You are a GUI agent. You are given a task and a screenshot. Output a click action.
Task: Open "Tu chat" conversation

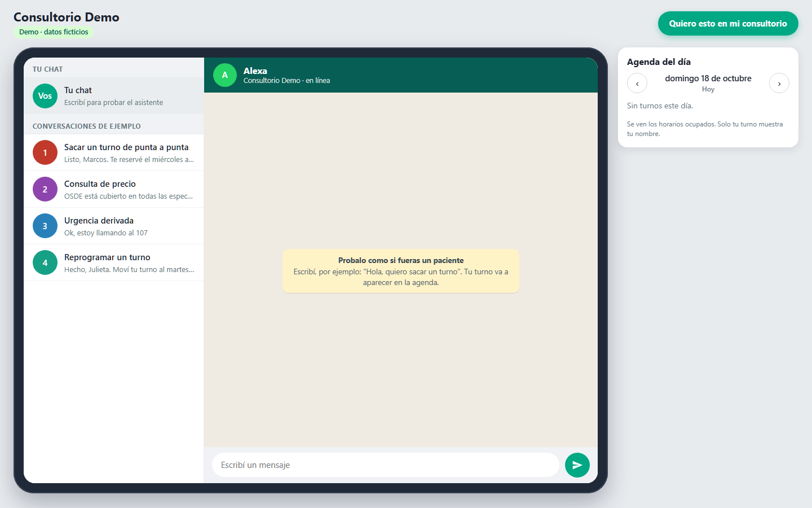tap(113, 96)
